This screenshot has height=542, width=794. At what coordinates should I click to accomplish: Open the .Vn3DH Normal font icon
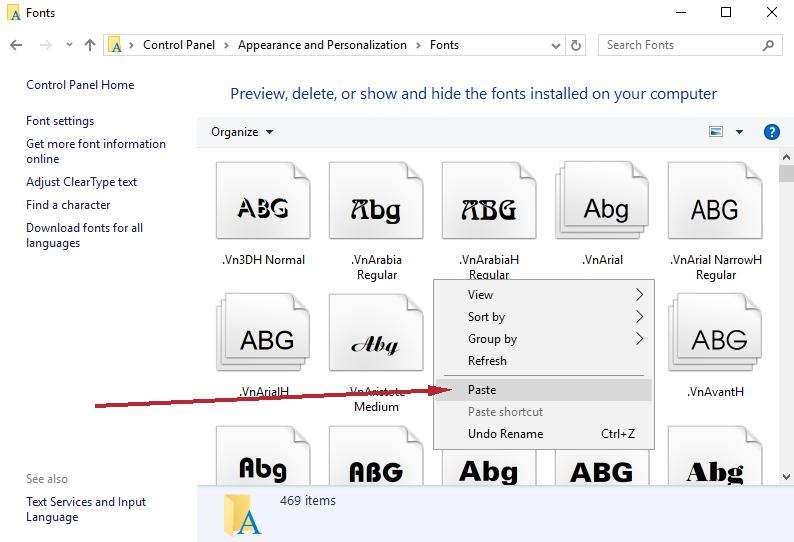tap(263, 201)
